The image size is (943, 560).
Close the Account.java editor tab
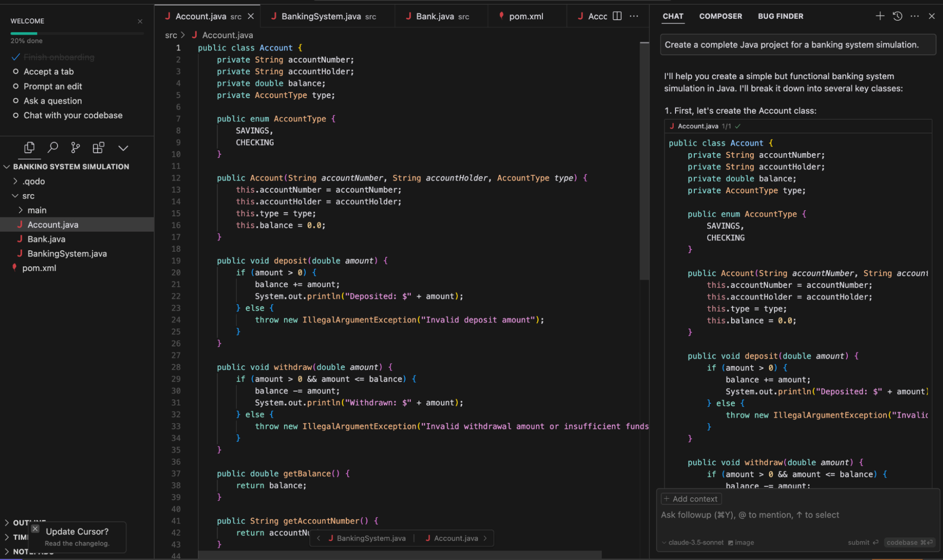point(251,16)
